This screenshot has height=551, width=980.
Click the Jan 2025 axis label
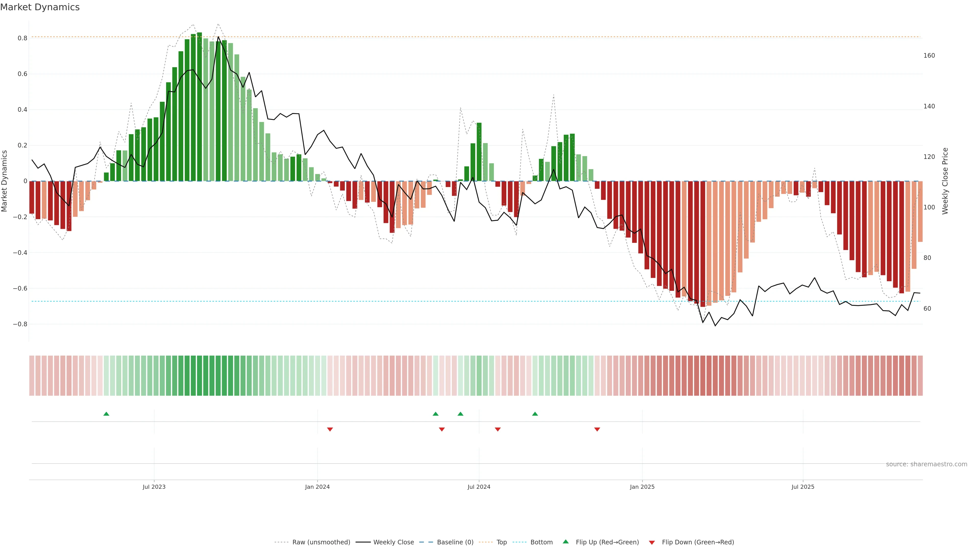(x=642, y=487)
